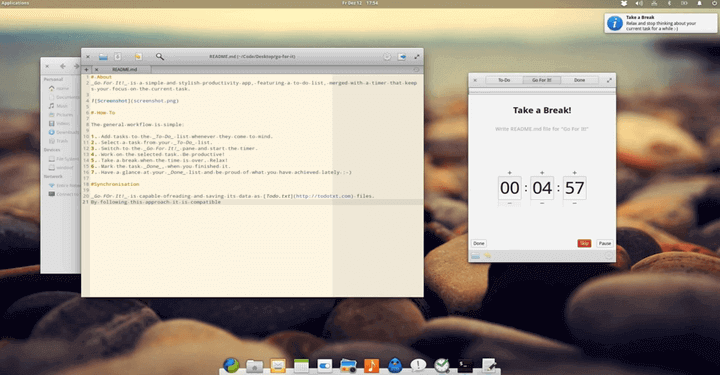The height and width of the screenshot is (375, 720).
Task: Select the README.md editor tab
Action: coord(122,70)
